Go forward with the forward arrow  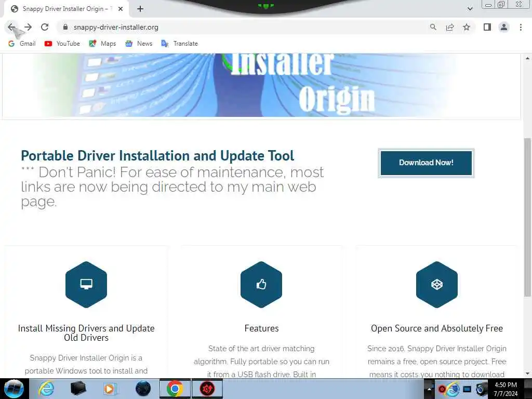click(28, 27)
